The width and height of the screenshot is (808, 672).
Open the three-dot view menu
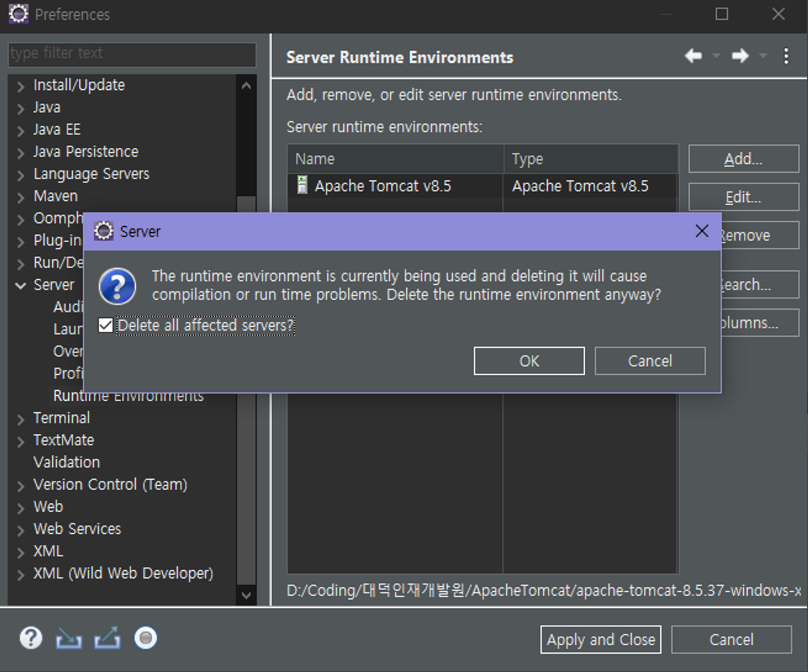click(x=786, y=56)
